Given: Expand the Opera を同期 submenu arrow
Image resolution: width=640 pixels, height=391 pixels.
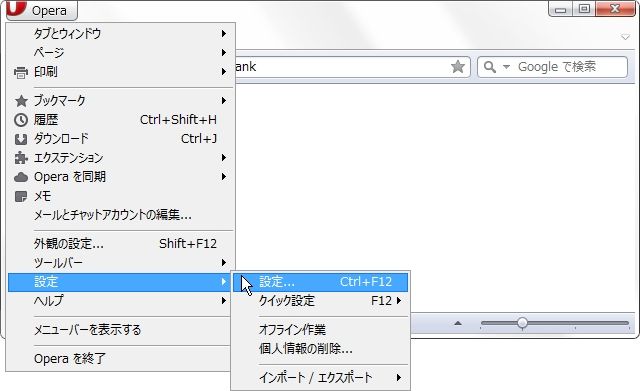Looking at the screenshot, I should pos(224,177).
